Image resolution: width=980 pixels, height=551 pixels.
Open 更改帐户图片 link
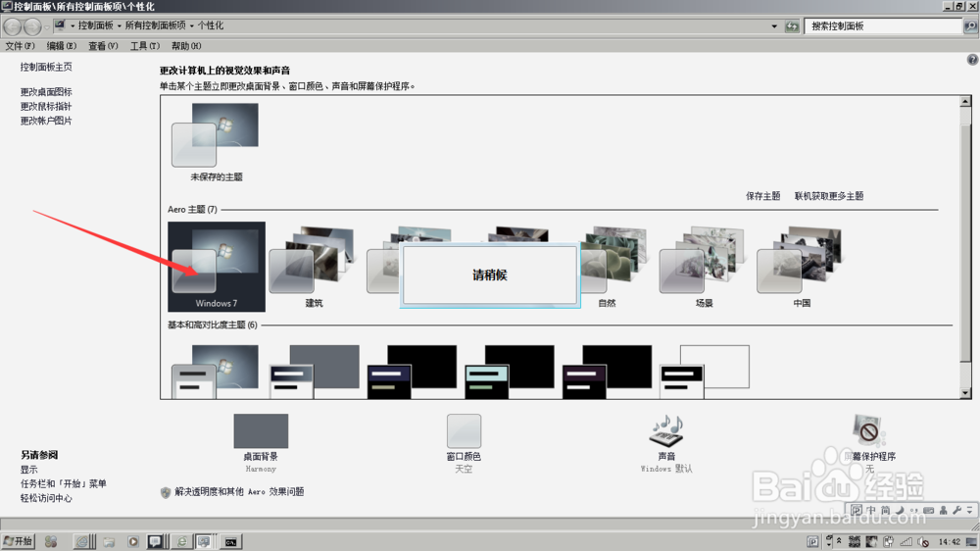pos(46,121)
